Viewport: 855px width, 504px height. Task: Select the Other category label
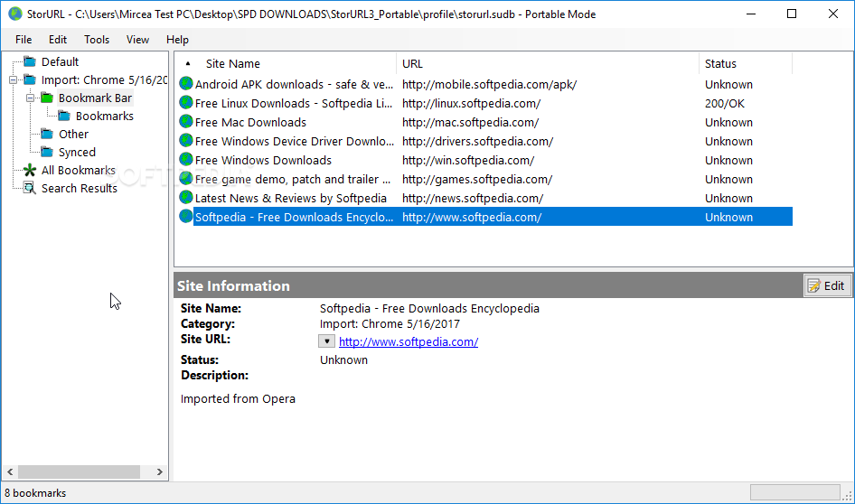point(73,134)
